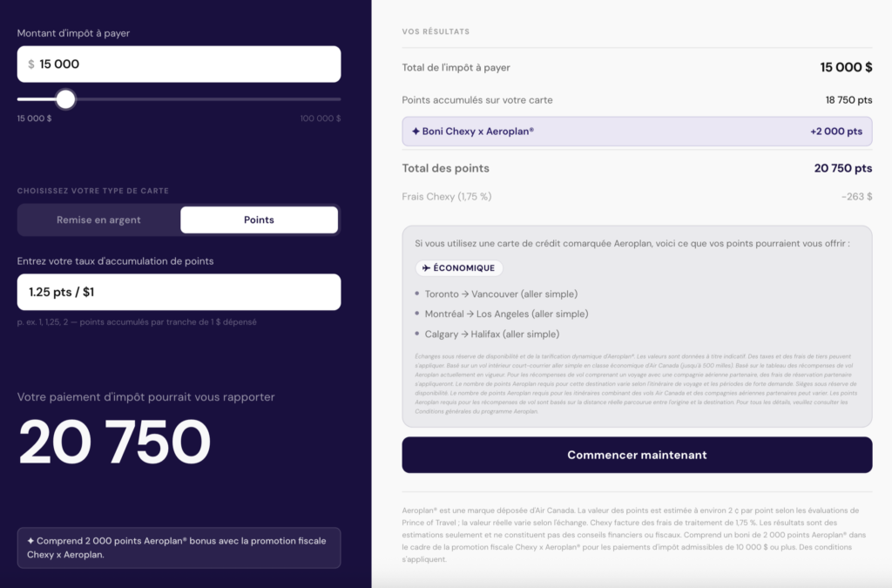Select the Boni Chexy x Aeroplan bonus row
Screen dimensions: 892x588
point(637,132)
